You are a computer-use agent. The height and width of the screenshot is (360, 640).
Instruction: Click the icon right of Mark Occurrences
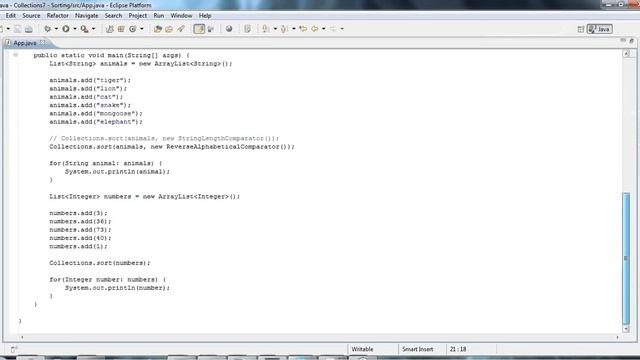click(x=211, y=29)
